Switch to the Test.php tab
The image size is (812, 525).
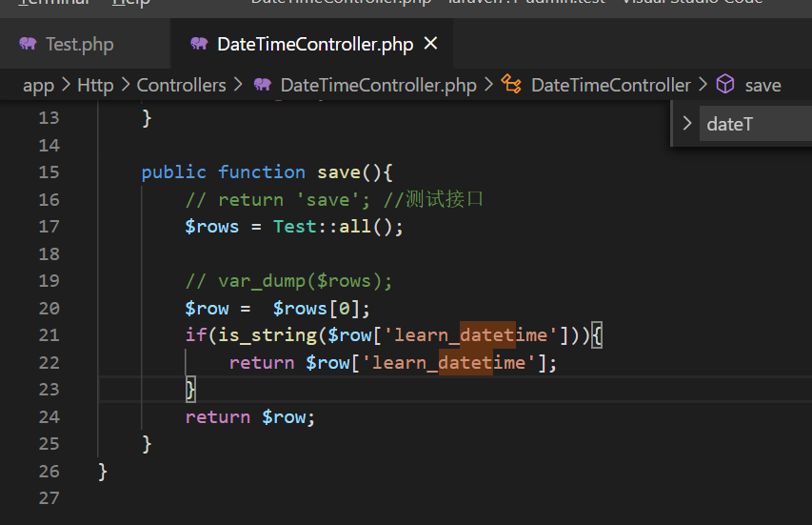[x=80, y=45]
